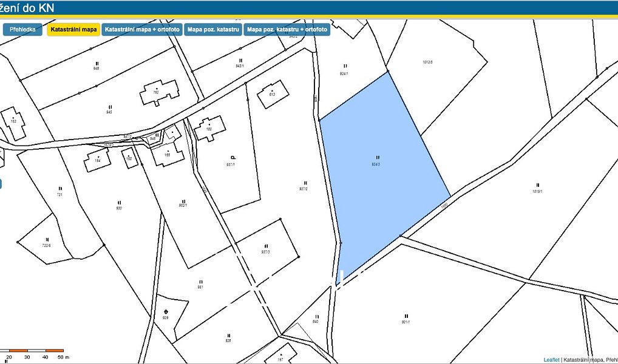Open the Mapa poz. katastru tab
The height and width of the screenshot is (364, 618).
[213, 30]
